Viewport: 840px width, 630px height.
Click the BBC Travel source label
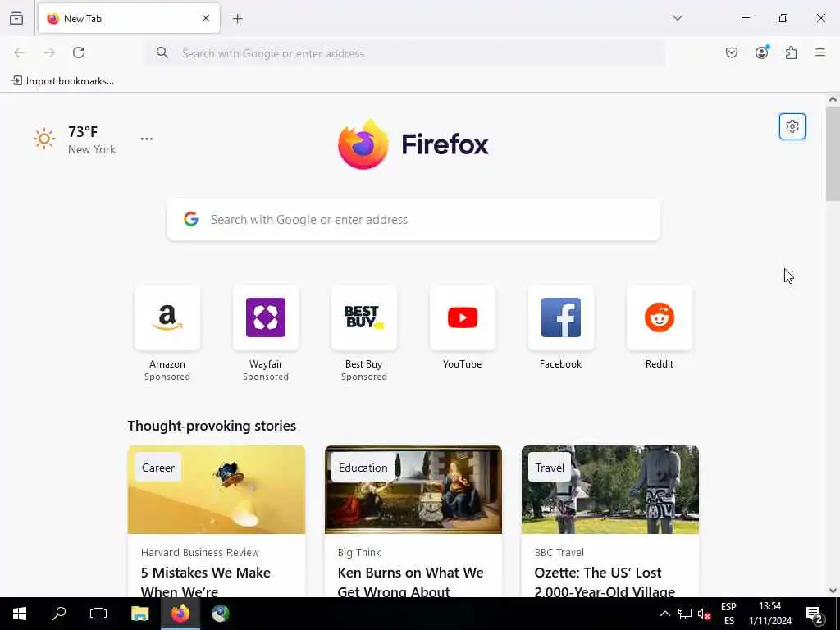(559, 552)
